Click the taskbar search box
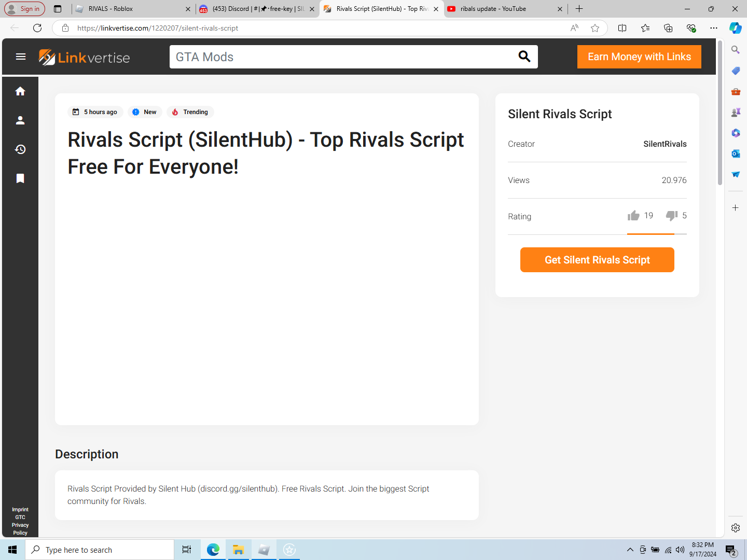The width and height of the screenshot is (747, 560). (x=100, y=550)
